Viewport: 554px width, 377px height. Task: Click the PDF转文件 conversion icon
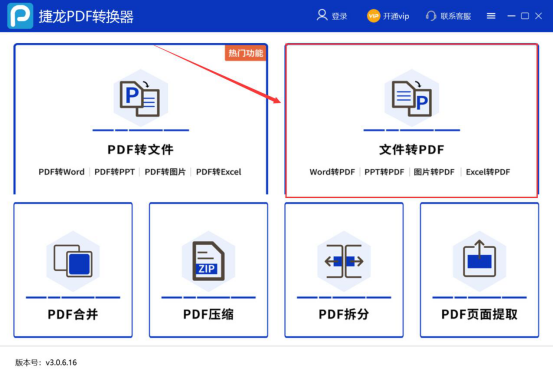click(x=141, y=98)
